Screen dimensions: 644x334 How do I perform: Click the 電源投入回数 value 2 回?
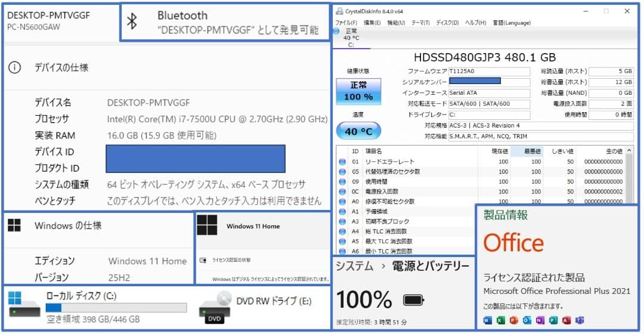[x=611, y=104]
